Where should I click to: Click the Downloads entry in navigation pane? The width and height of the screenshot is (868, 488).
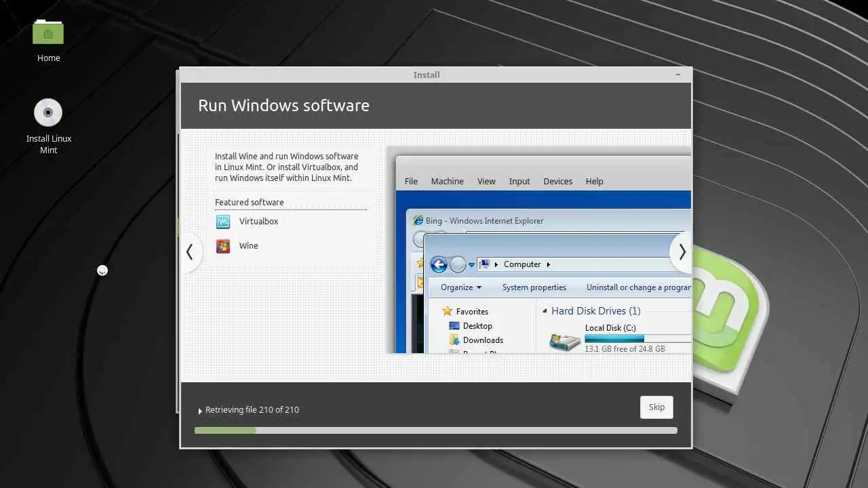point(483,340)
